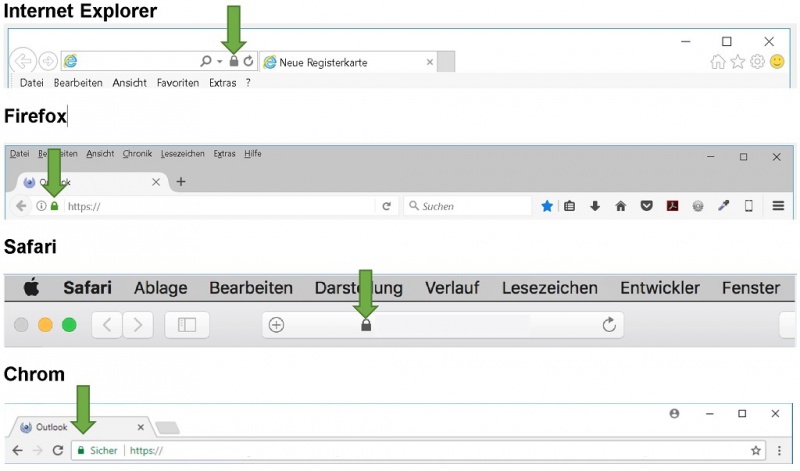800x471 pixels.
Task: Open Internet Explorer Datei menu
Action: pyautogui.click(x=32, y=83)
